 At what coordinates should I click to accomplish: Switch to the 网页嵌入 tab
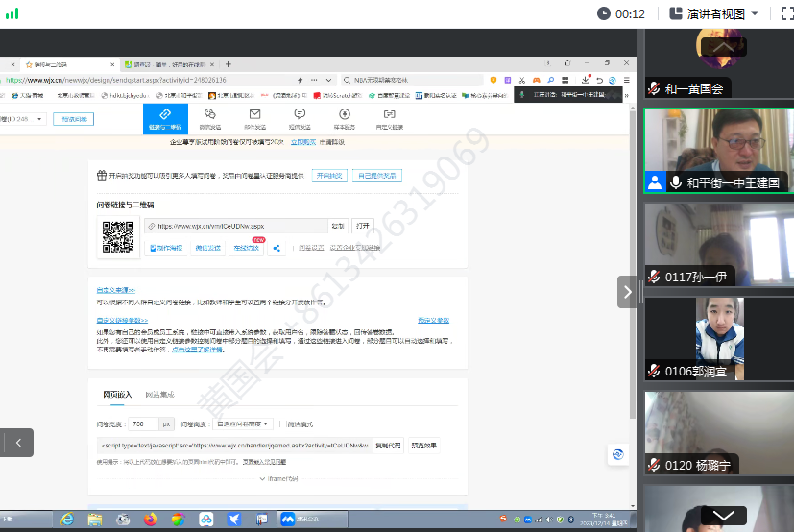[119, 395]
